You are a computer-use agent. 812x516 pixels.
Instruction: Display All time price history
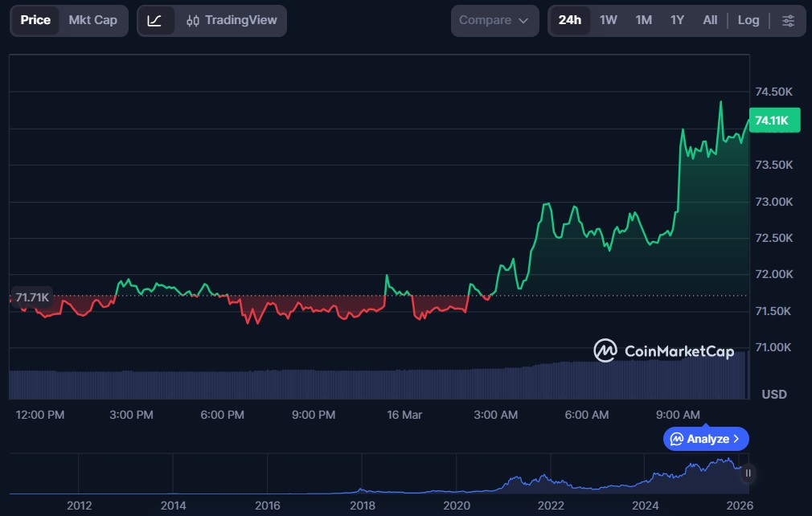pos(710,21)
